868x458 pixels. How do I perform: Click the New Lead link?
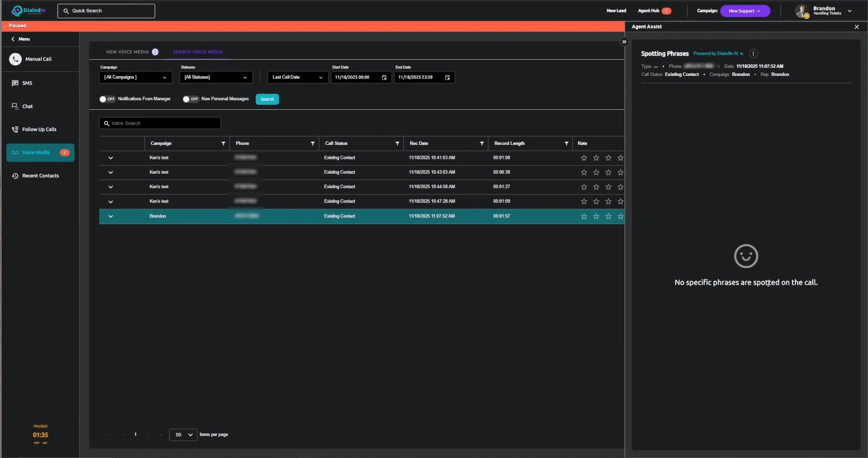pyautogui.click(x=616, y=11)
